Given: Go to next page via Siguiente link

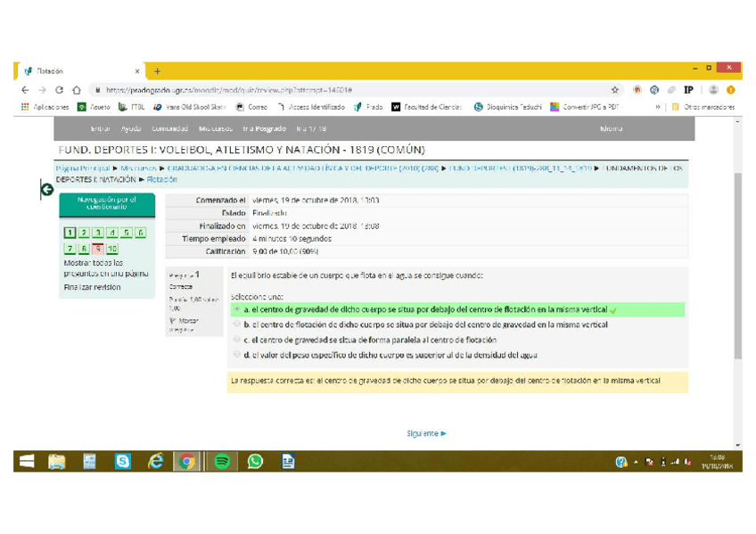Looking at the screenshot, I should (426, 433).
